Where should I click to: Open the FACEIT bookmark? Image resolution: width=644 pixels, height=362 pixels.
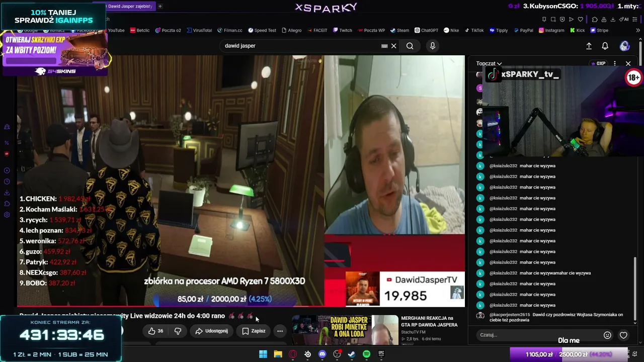(x=317, y=30)
